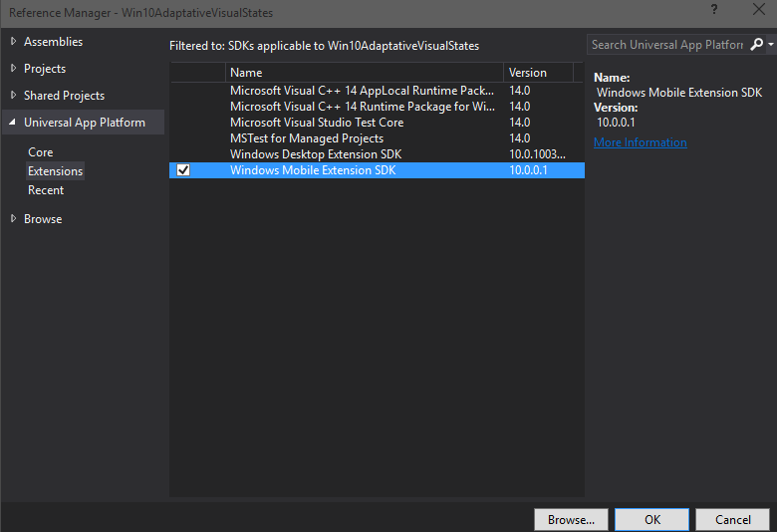Click the Cancel button
The image size is (777, 532).
pyautogui.click(x=732, y=520)
